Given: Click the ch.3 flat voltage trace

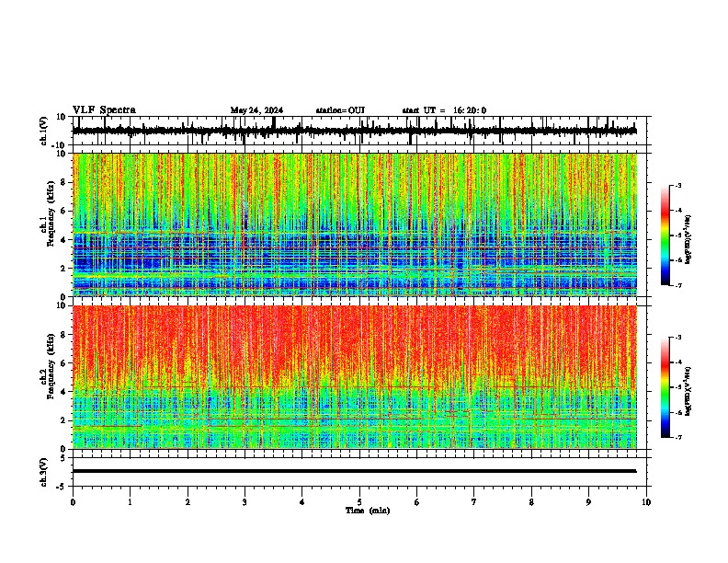Looking at the screenshot, I should (354, 471).
